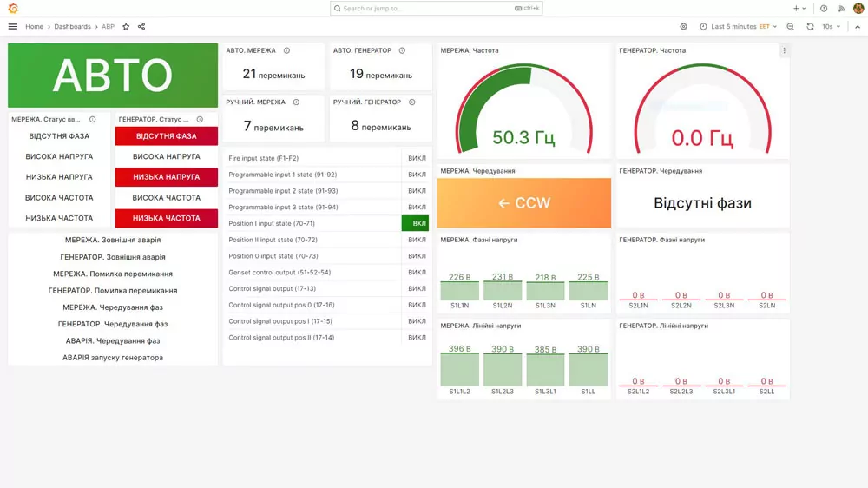Image resolution: width=868 pixels, height=488 pixels.
Task: Open news feed icon
Action: 841,9
